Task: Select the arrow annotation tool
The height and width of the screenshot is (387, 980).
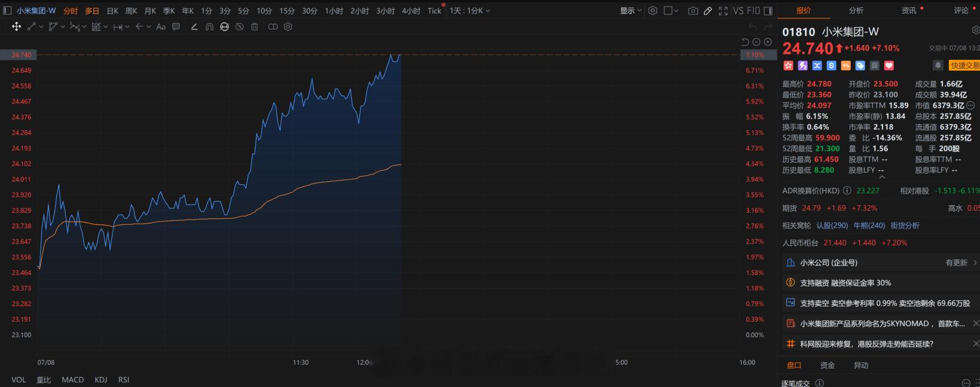Action: coord(139,26)
